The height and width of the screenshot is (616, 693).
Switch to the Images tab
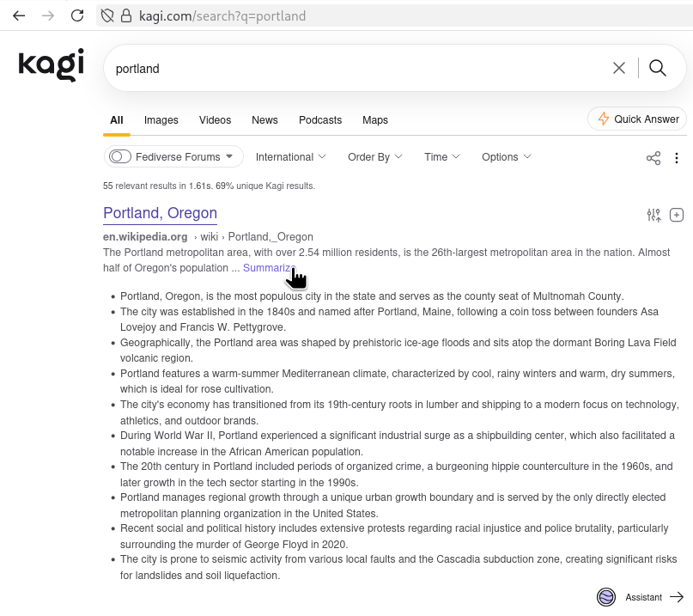coord(161,120)
